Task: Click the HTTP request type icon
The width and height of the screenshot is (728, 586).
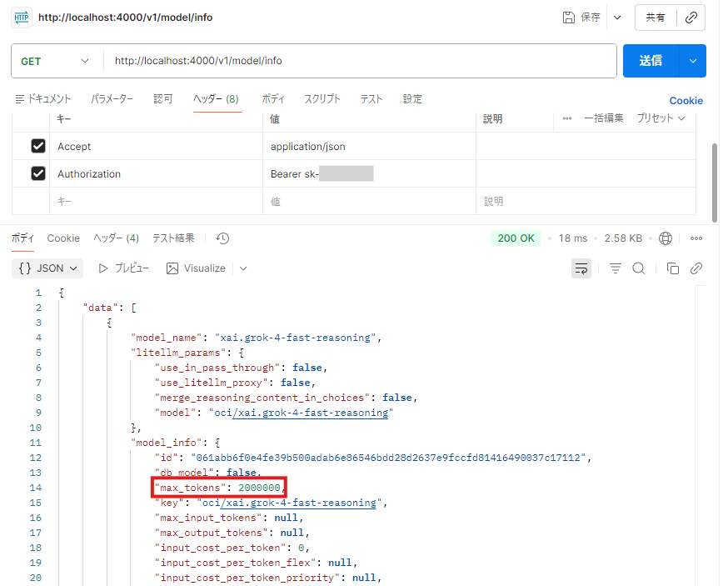Action: 22,18
